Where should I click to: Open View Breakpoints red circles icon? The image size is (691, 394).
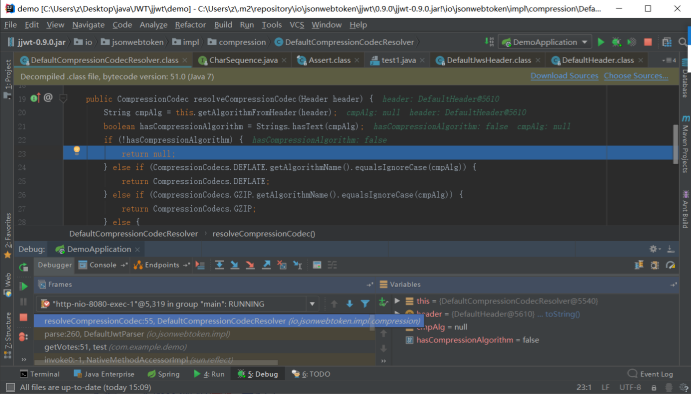23,337
